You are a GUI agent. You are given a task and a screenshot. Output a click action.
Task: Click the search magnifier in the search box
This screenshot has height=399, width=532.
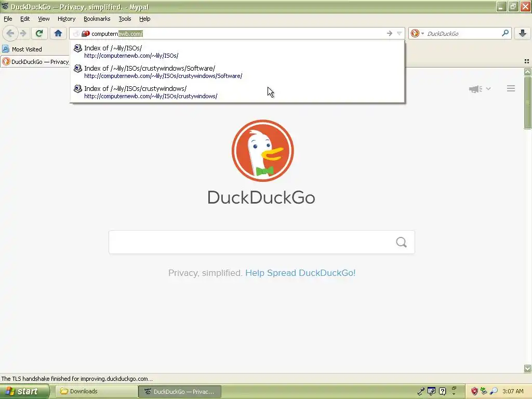pyautogui.click(x=505, y=33)
